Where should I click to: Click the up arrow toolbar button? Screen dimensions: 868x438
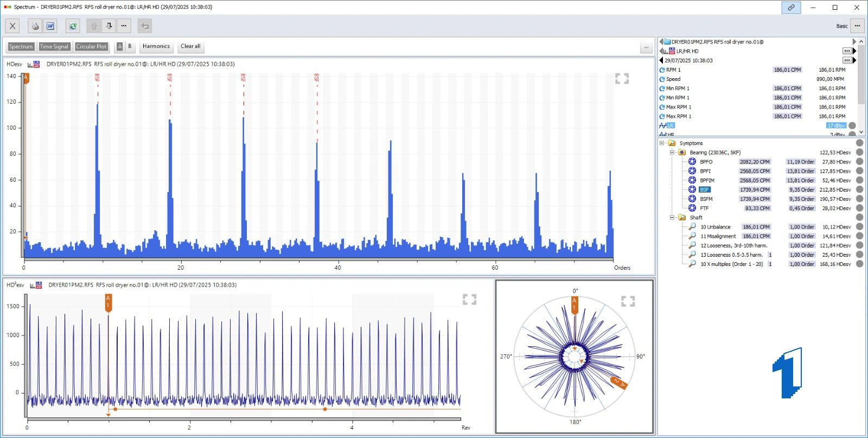tap(94, 26)
